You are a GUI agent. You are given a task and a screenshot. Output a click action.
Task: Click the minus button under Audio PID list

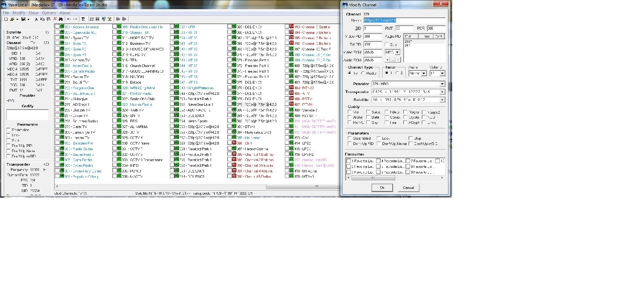(x=398, y=60)
